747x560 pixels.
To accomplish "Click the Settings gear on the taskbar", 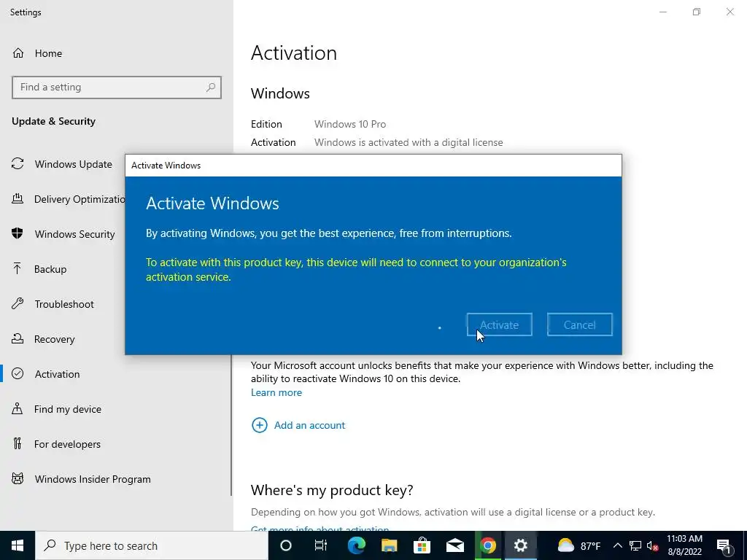I will coord(521,545).
